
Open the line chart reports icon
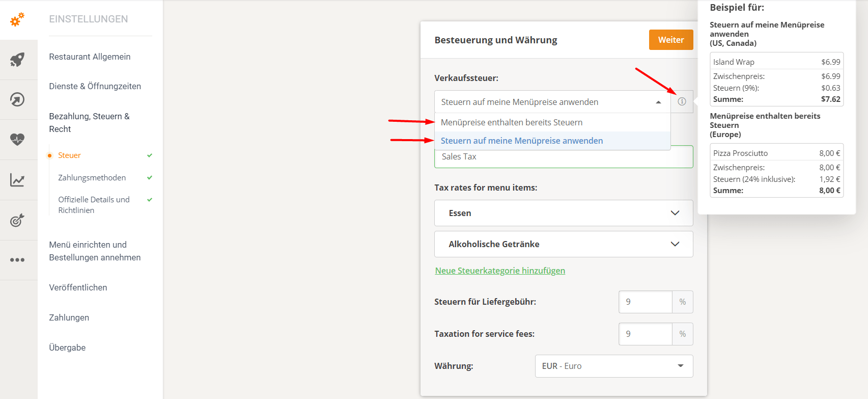[17, 180]
